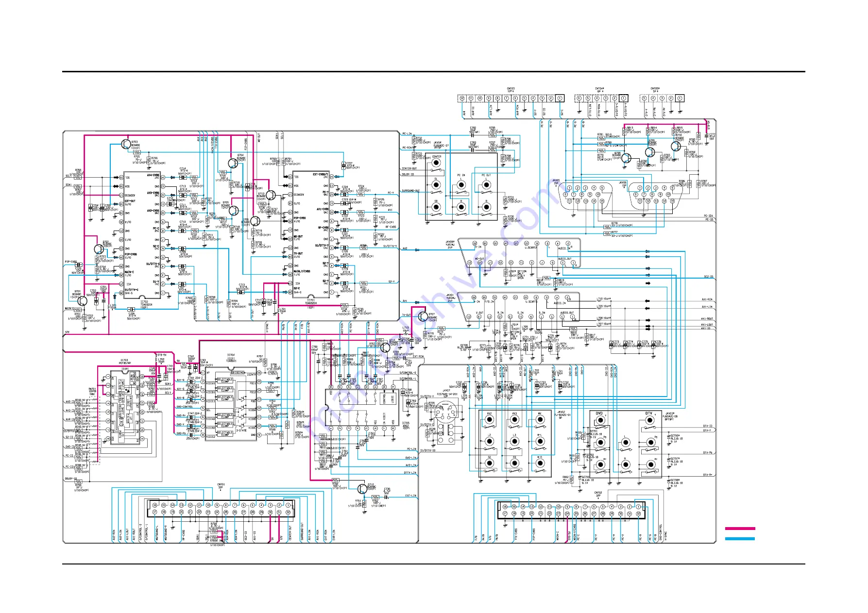
Task: Click the R777 resistor symbol
Action: pyautogui.click(x=607, y=233)
